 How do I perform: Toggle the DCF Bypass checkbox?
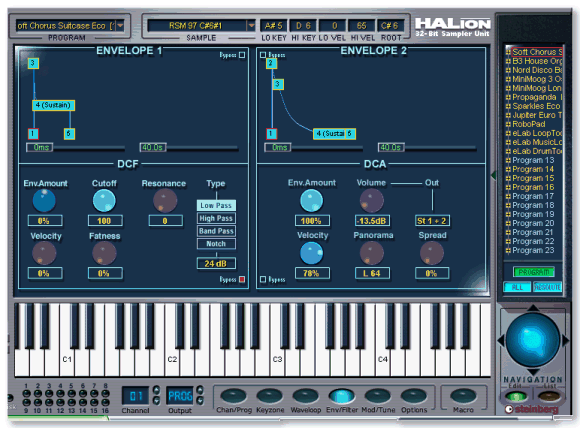tap(242, 279)
